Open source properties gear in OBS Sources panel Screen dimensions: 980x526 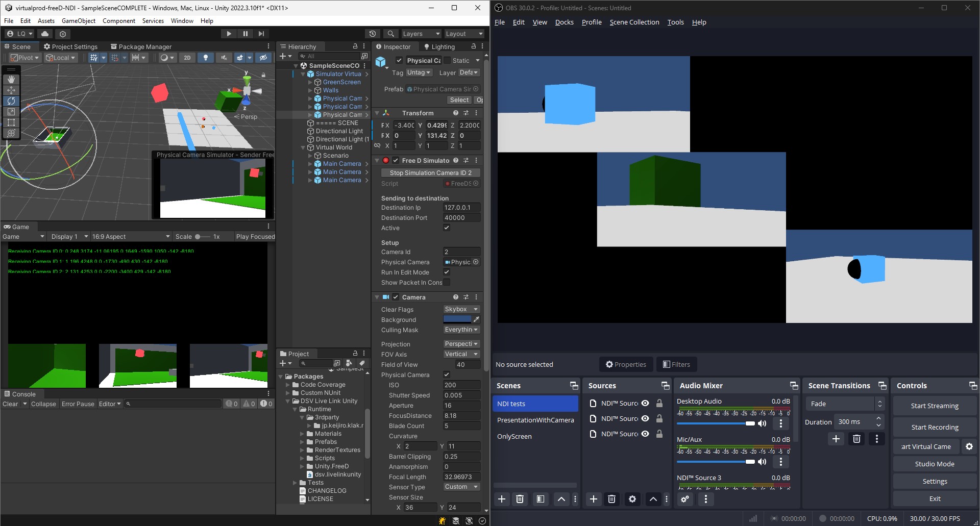click(x=632, y=499)
